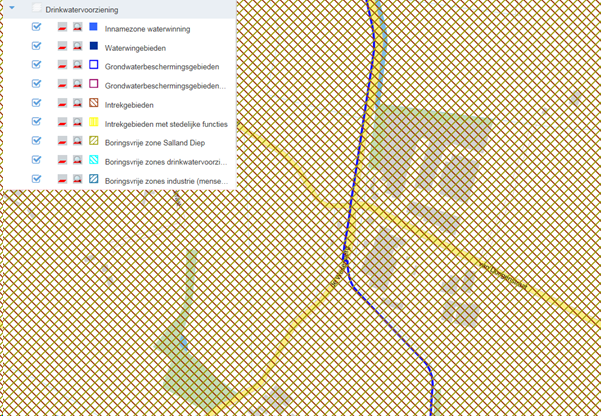Image resolution: width=601 pixels, height=416 pixels.
Task: Select the Intrekgebieden layer name
Action: click(129, 105)
